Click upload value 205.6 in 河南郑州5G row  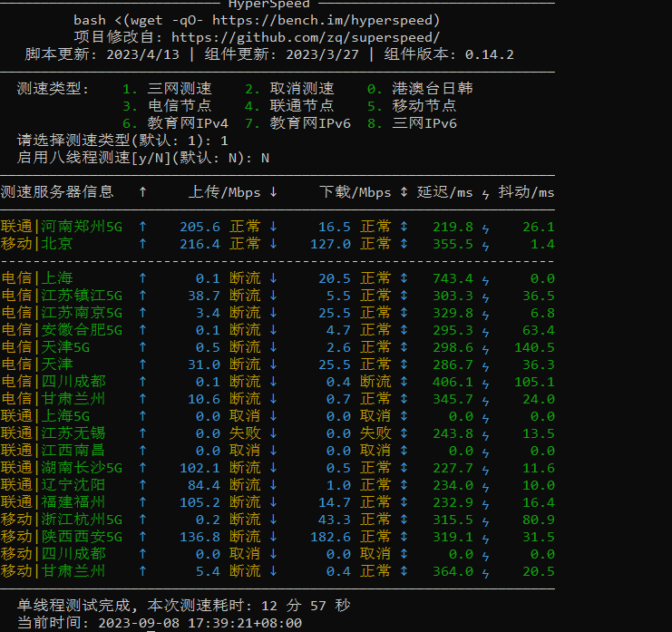pyautogui.click(x=200, y=227)
